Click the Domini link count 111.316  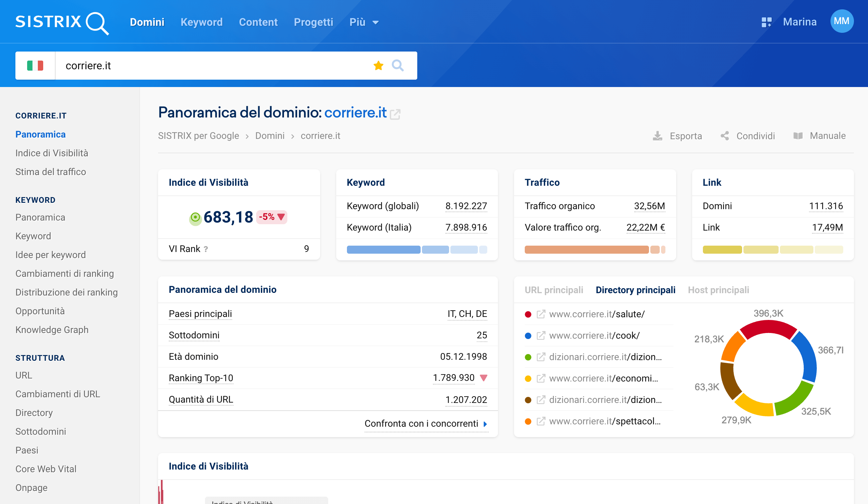pos(825,206)
